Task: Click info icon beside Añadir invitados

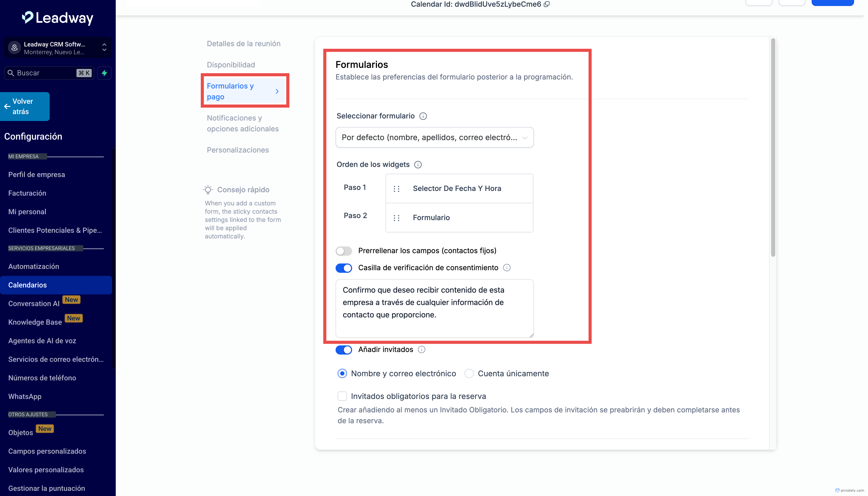Action: (422, 349)
